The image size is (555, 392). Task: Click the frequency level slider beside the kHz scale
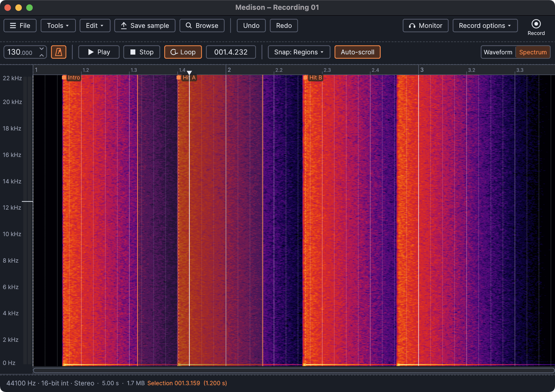pos(27,201)
